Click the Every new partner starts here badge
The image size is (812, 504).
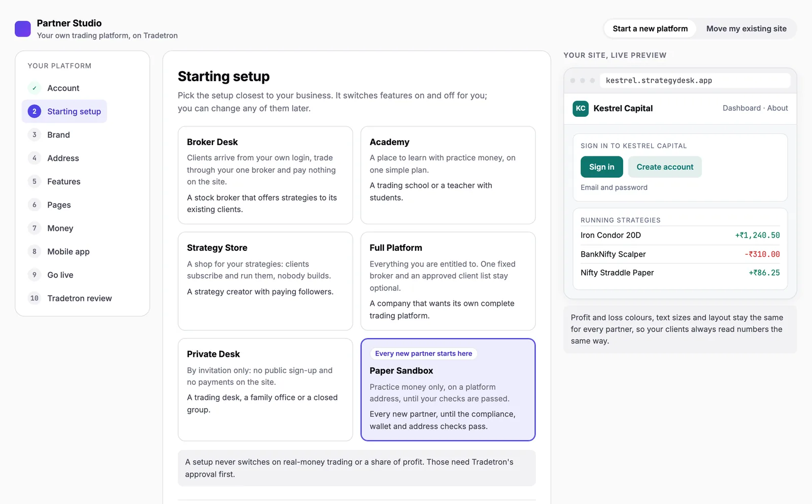[424, 354]
